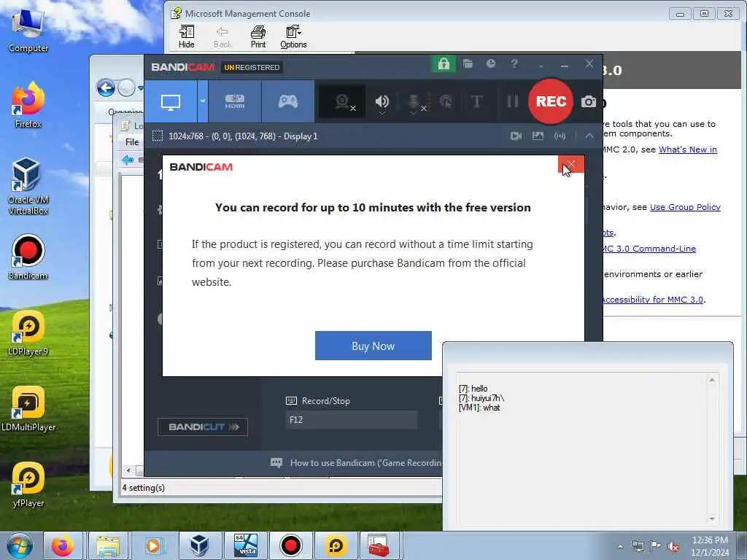Click the rectangle selection area icon
This screenshot has width=747, height=560.
(158, 136)
